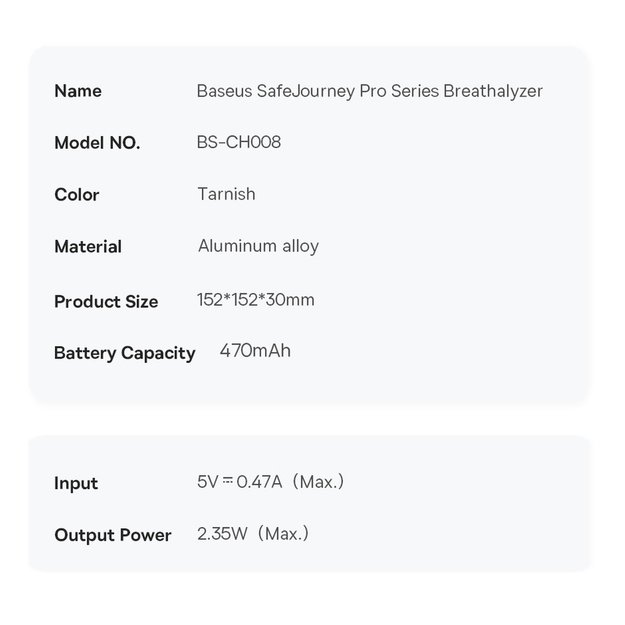Viewport: 625px width, 625px height.
Task: Click (Max.) next to 0.47A
Action: pyautogui.click(x=315, y=482)
